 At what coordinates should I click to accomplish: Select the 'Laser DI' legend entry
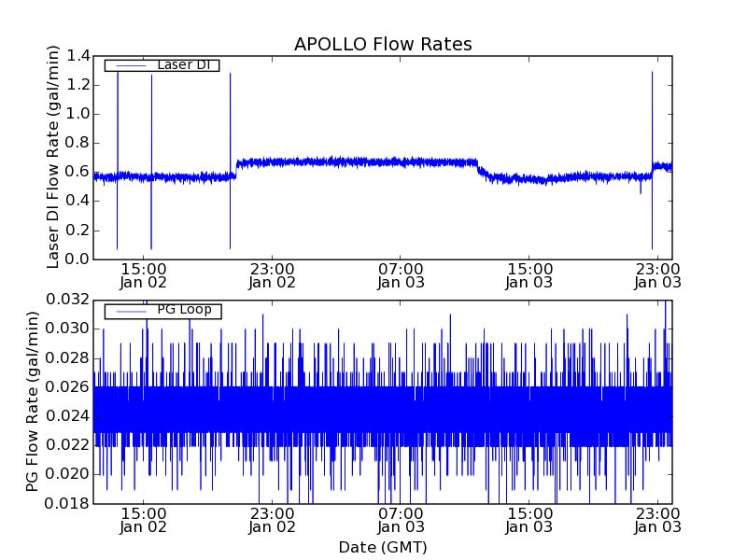[162, 64]
